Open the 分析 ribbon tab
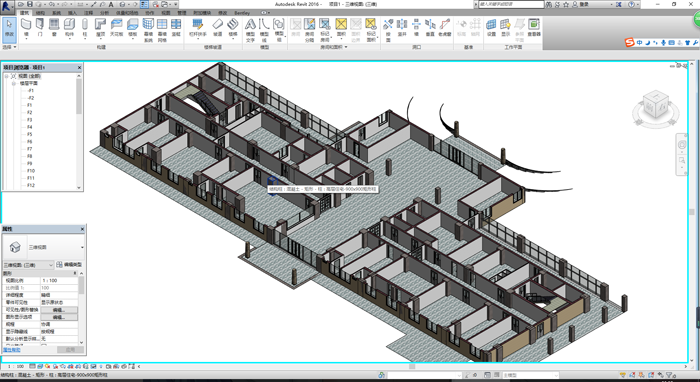Screen dimensions: 700x382 tap(104, 13)
